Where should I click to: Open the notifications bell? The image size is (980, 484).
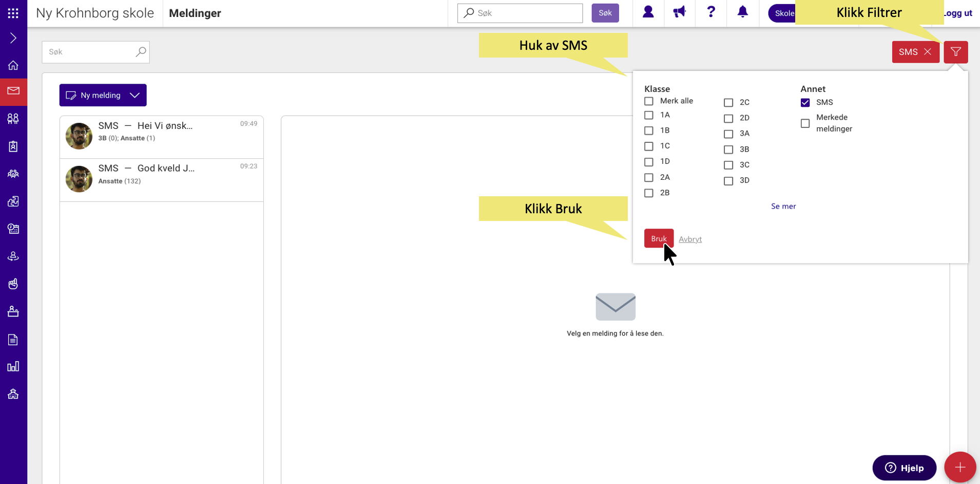pos(742,12)
